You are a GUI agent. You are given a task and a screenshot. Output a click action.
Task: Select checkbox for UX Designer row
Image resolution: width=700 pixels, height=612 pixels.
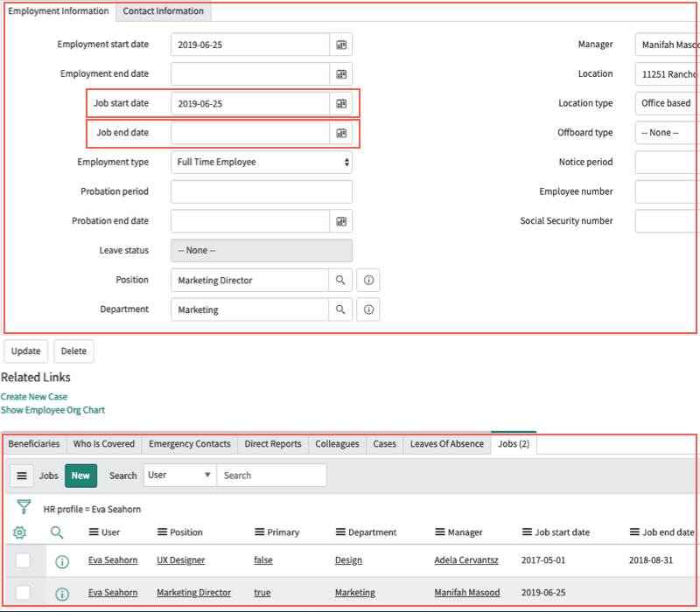(x=23, y=560)
